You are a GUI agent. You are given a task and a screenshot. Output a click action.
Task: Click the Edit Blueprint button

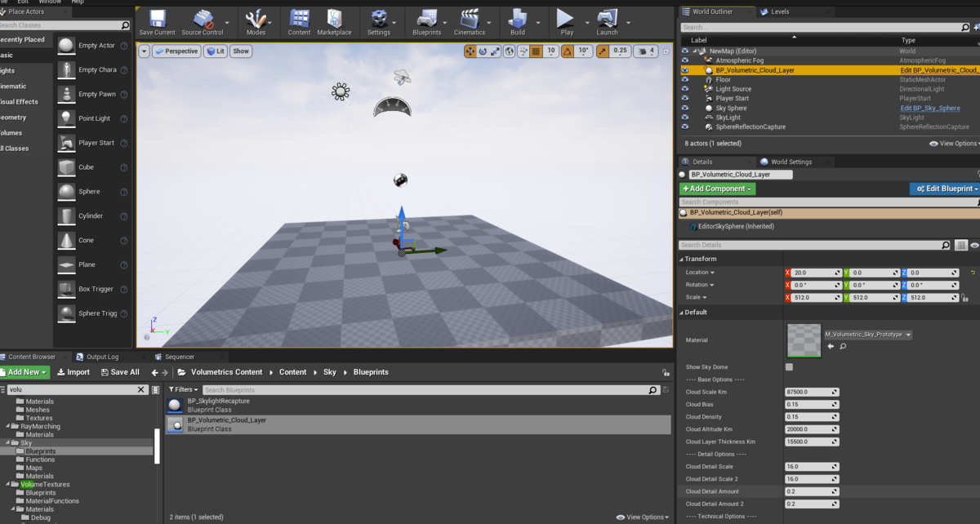[x=944, y=189]
